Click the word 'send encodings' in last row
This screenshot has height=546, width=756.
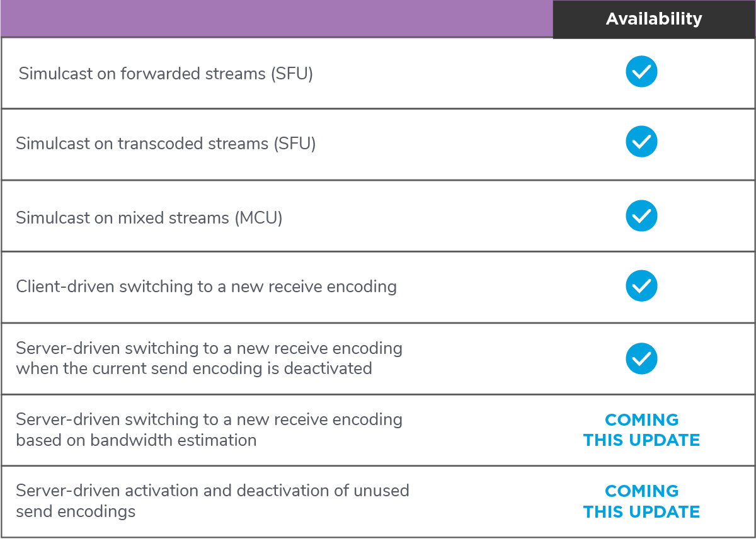click(76, 511)
